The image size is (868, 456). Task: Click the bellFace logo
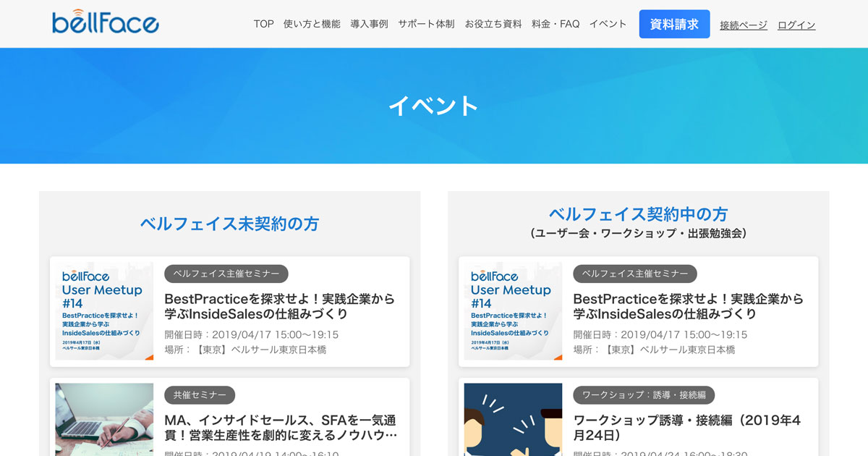[x=106, y=22]
